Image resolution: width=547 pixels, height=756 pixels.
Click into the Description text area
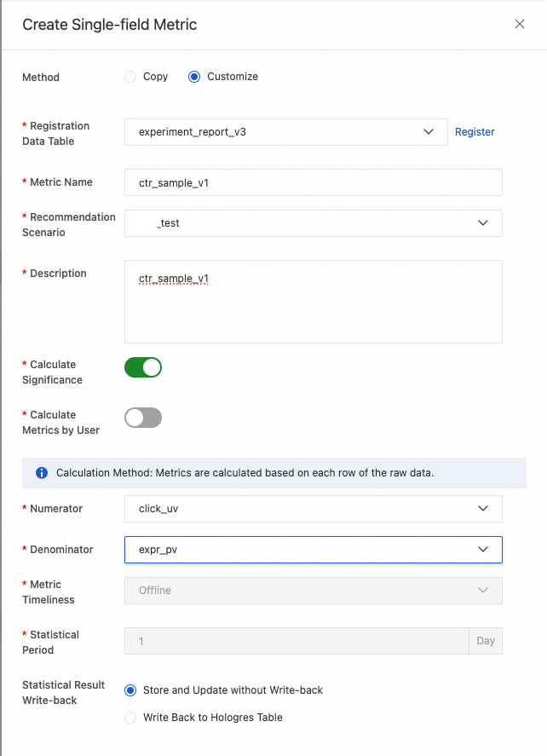pos(314,302)
